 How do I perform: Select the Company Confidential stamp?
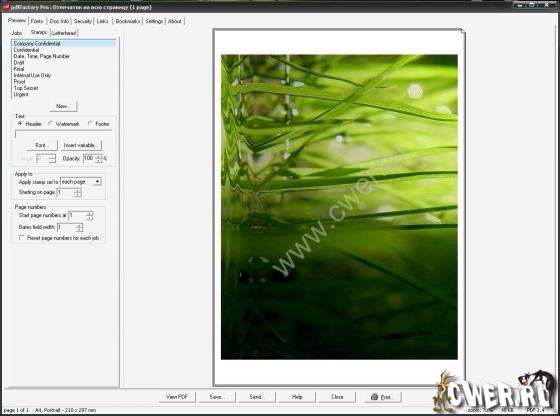(x=64, y=44)
